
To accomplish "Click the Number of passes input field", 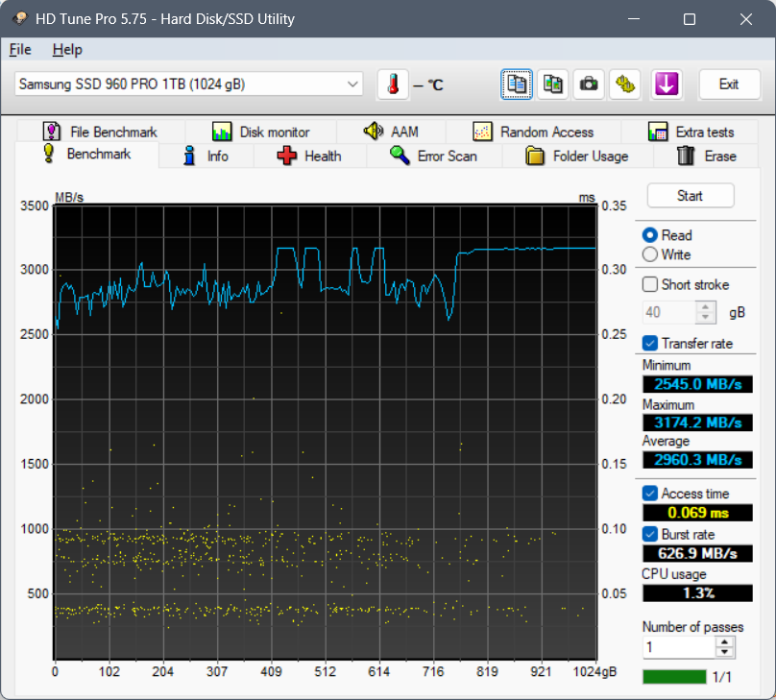I will pyautogui.click(x=679, y=647).
